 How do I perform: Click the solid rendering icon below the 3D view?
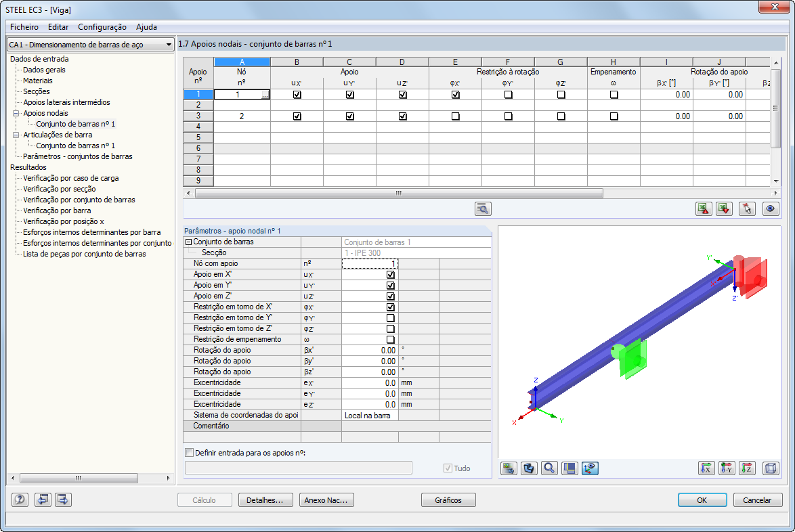[529, 468]
